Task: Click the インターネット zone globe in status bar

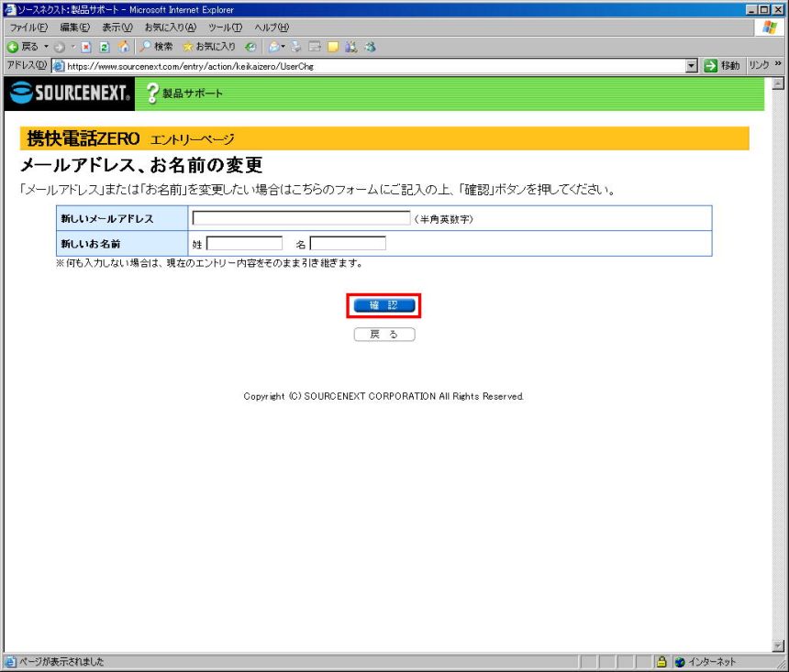Action: click(x=680, y=662)
